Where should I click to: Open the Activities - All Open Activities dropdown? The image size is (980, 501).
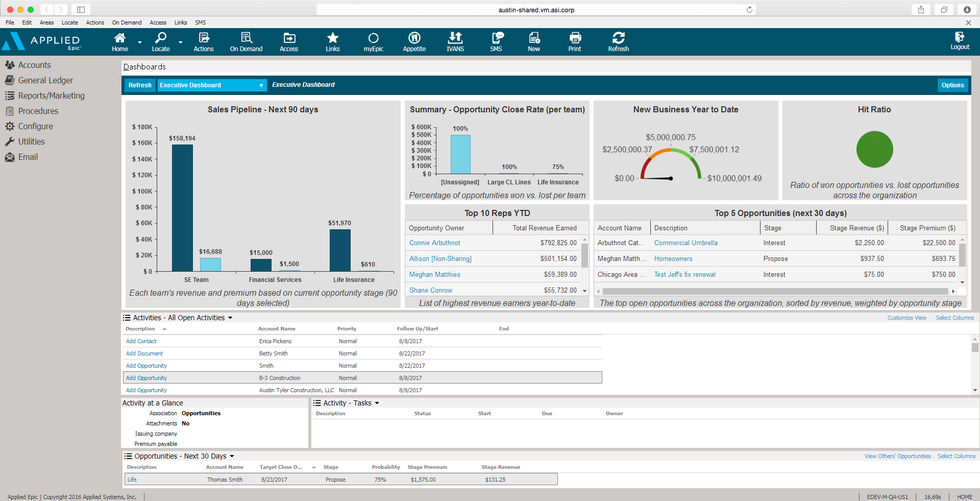[x=231, y=317]
